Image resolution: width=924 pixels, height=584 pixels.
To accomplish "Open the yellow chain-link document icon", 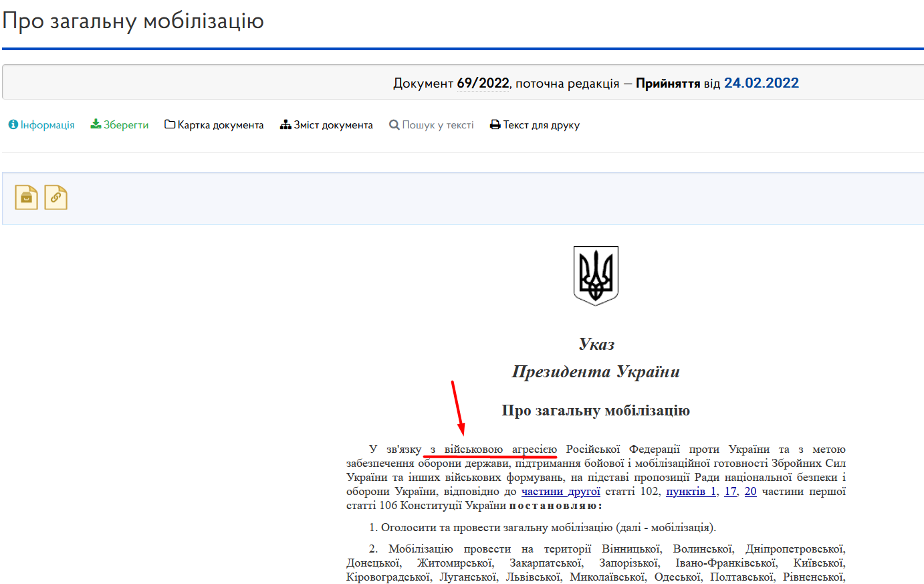I will (55, 197).
